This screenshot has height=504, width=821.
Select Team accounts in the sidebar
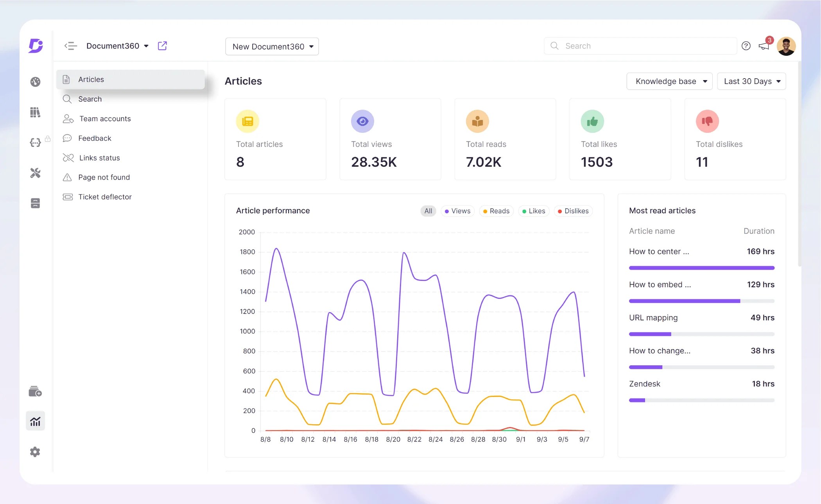coord(104,118)
